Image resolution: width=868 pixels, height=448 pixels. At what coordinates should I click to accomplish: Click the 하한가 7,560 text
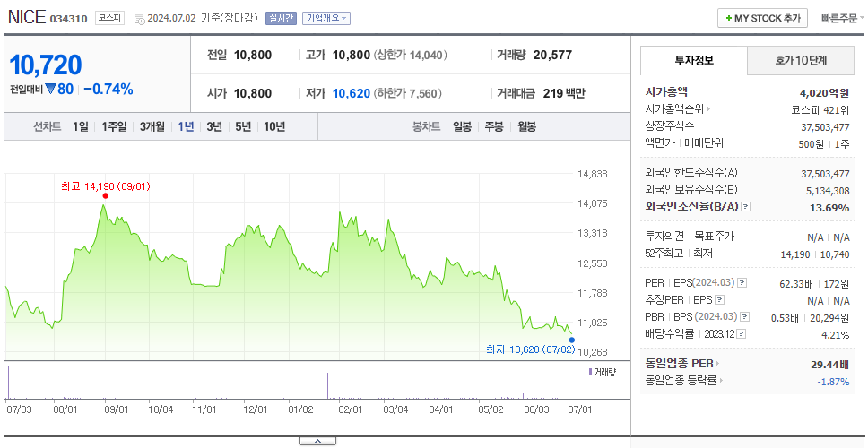[408, 94]
